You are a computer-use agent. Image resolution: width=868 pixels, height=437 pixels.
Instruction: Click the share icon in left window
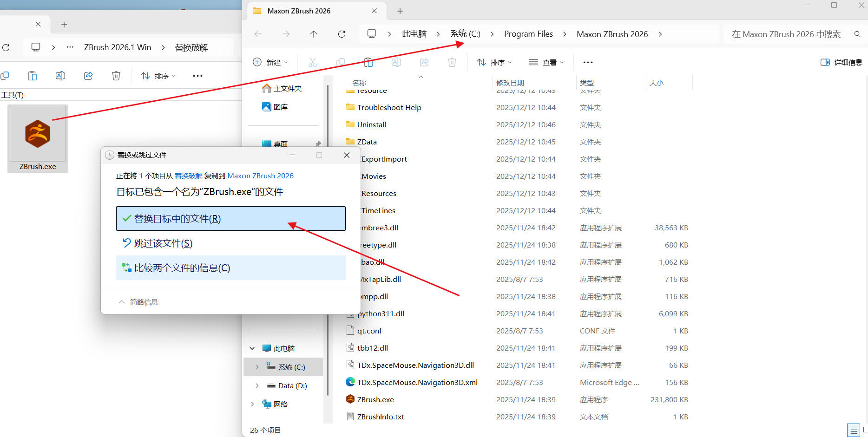[x=88, y=76]
